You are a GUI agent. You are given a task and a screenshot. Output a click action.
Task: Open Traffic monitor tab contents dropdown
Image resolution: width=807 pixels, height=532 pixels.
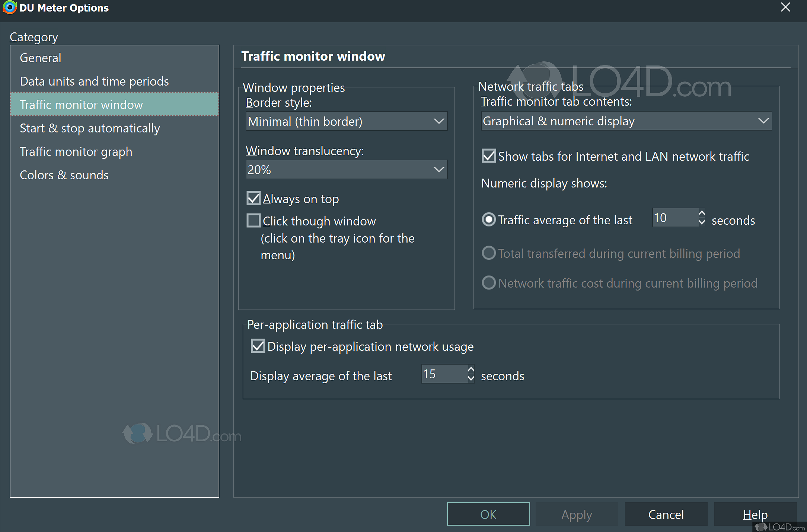[x=626, y=121]
